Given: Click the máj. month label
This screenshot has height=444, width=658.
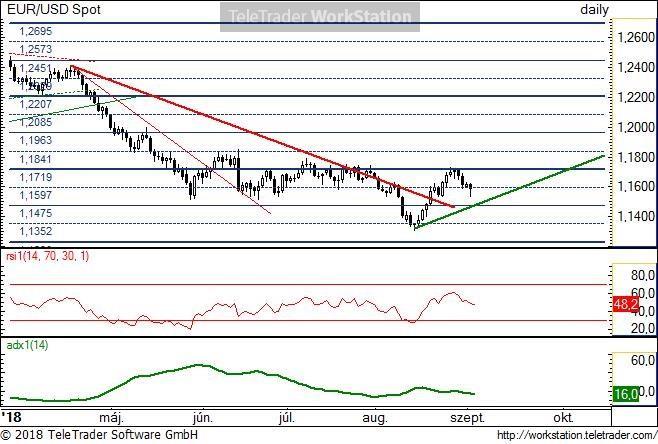Looking at the screenshot, I should 112,418.
